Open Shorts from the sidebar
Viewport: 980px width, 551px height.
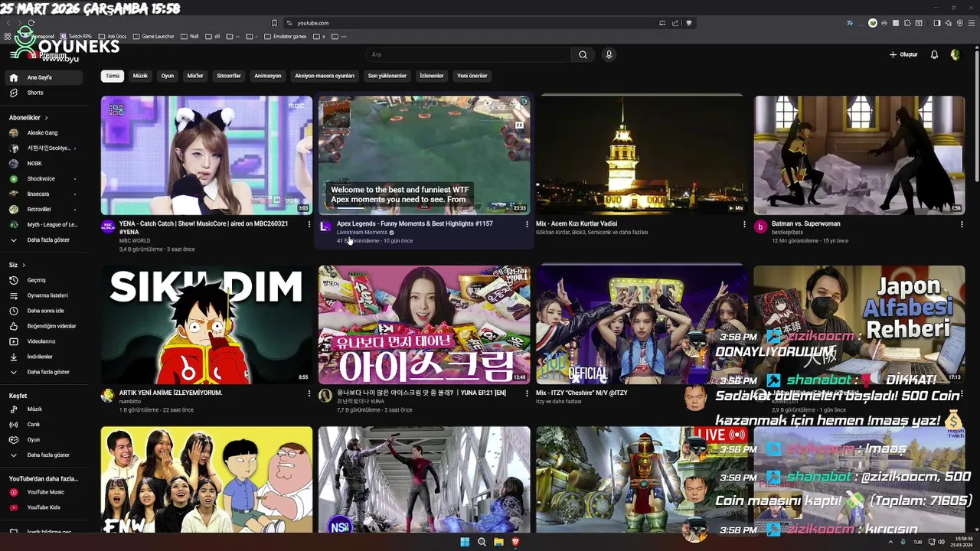44,93
